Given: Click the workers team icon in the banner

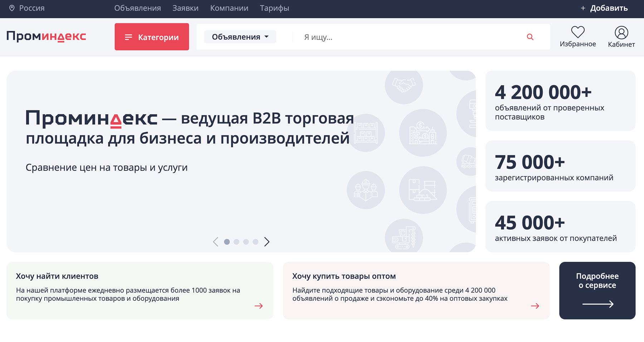Looking at the screenshot, I should (366, 190).
